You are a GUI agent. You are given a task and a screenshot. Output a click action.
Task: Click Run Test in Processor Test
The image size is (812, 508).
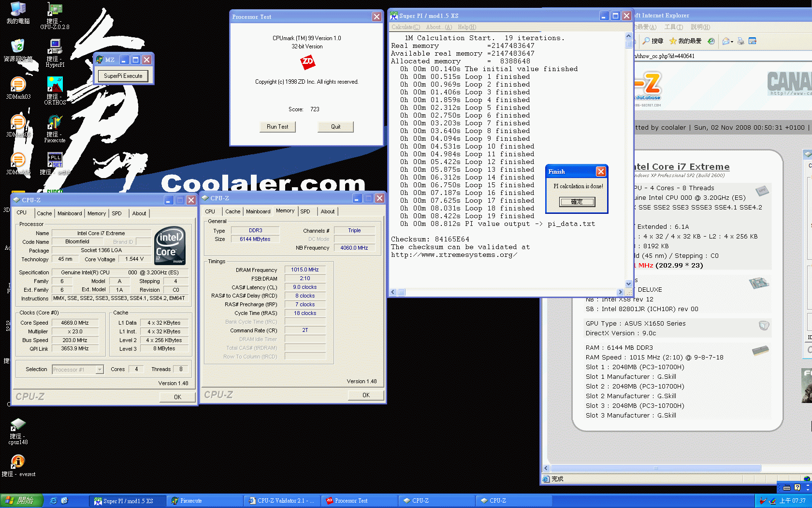[277, 127]
